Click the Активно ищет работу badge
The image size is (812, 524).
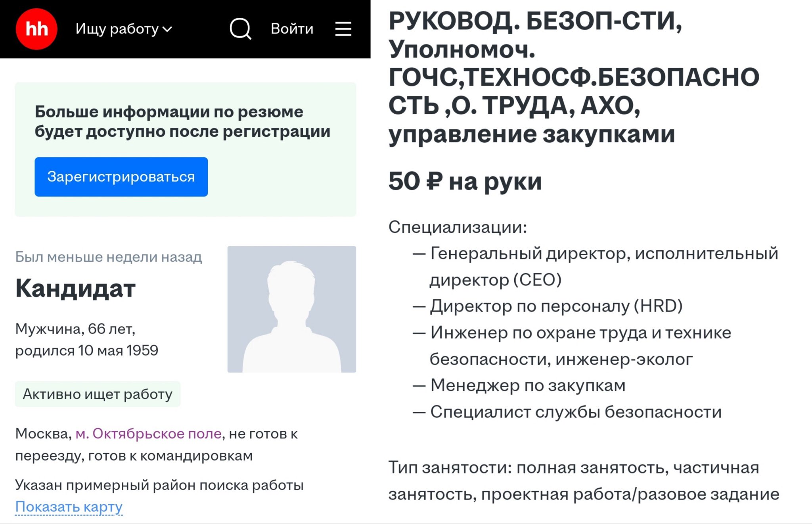coord(98,394)
